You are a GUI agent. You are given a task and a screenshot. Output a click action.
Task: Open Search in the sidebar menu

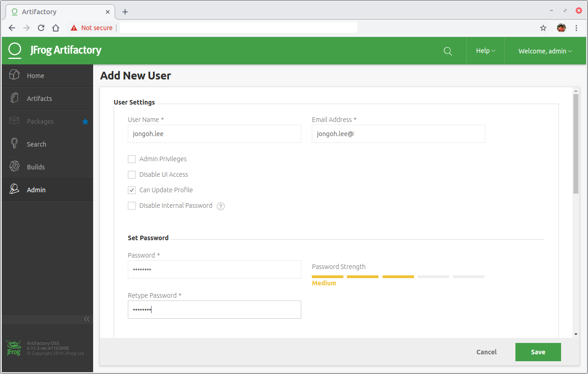(47, 144)
